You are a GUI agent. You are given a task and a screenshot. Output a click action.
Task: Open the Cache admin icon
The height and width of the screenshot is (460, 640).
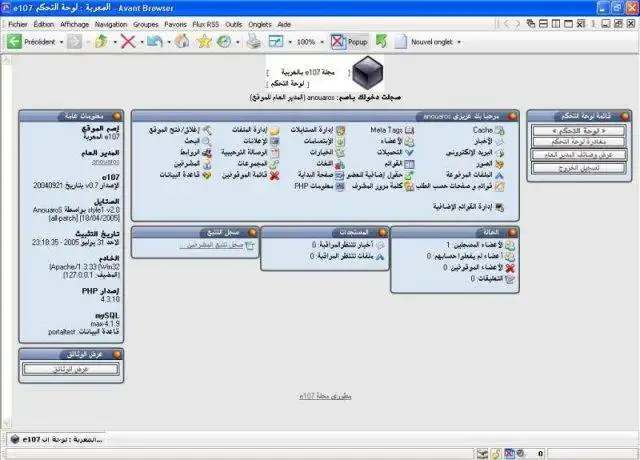pyautogui.click(x=500, y=131)
